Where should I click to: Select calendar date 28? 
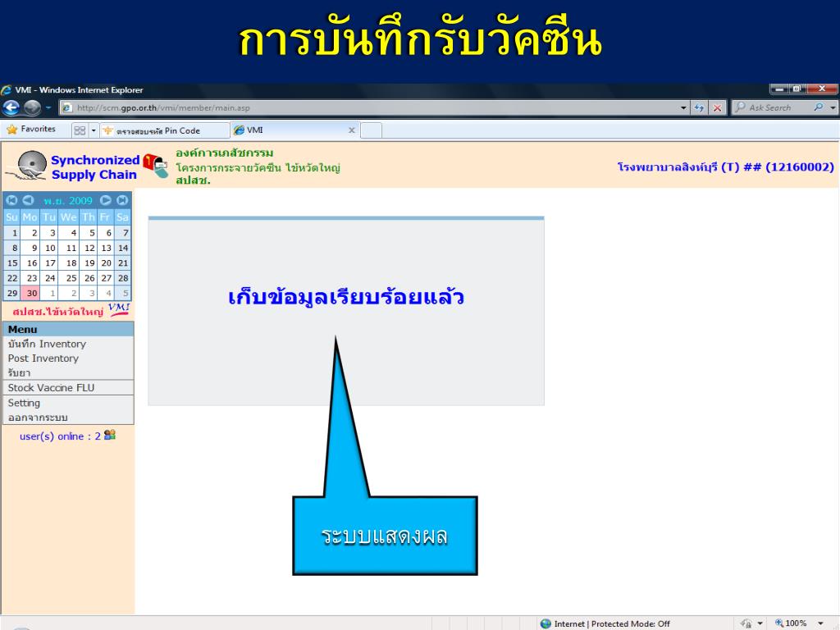tap(123, 278)
